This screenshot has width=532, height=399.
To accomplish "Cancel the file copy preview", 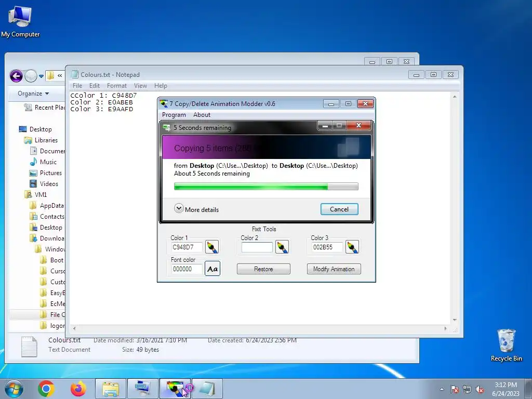I will [x=339, y=209].
